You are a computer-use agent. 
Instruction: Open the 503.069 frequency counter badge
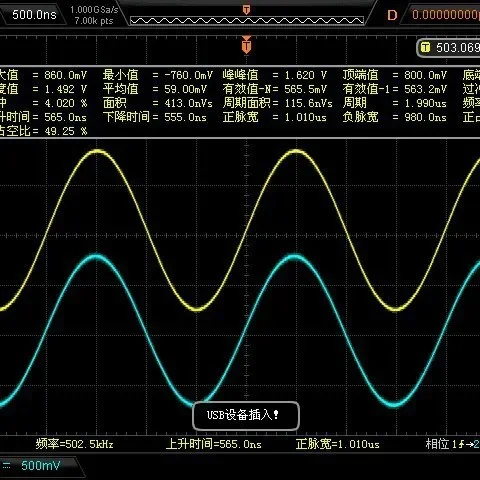coord(449,48)
